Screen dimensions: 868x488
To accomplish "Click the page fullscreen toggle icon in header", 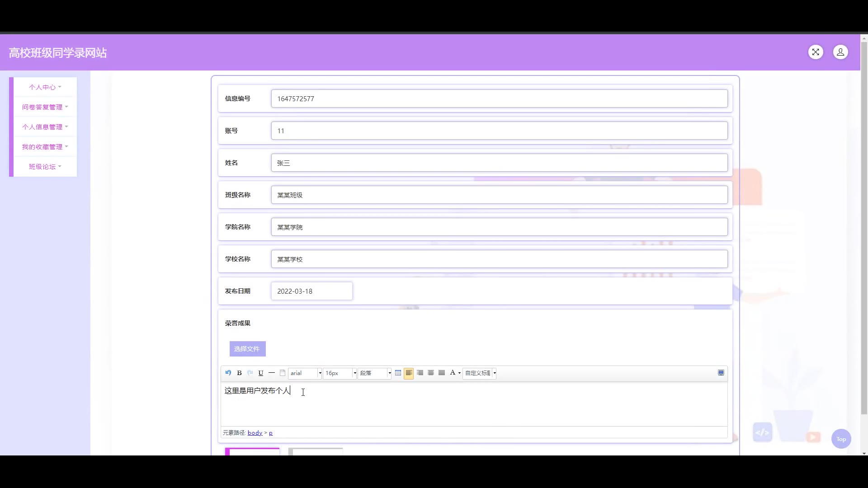I will [816, 52].
